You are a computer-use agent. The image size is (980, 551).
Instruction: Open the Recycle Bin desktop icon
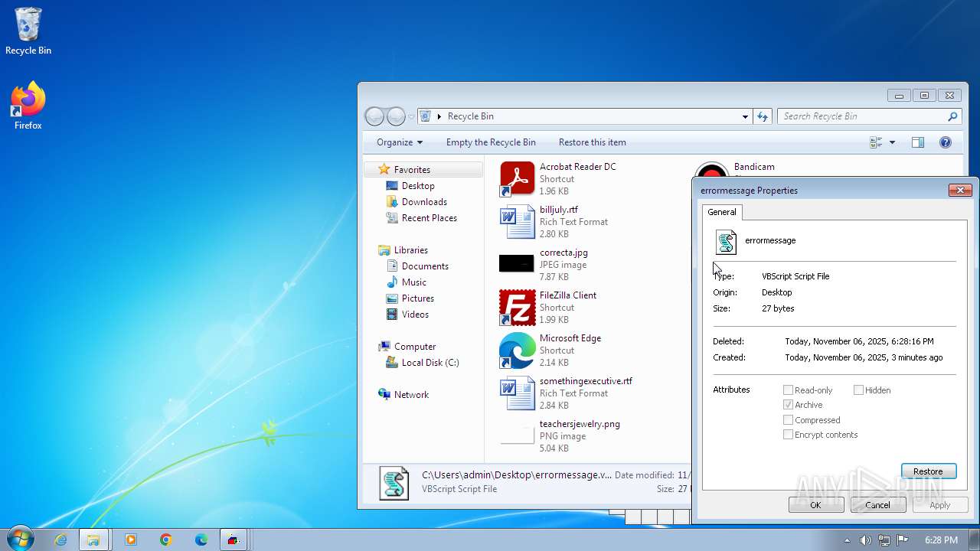click(28, 31)
